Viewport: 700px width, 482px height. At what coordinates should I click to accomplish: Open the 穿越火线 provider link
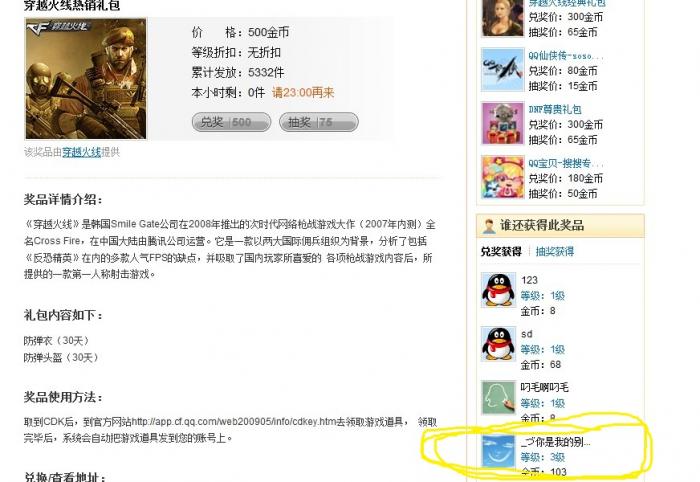[82, 152]
